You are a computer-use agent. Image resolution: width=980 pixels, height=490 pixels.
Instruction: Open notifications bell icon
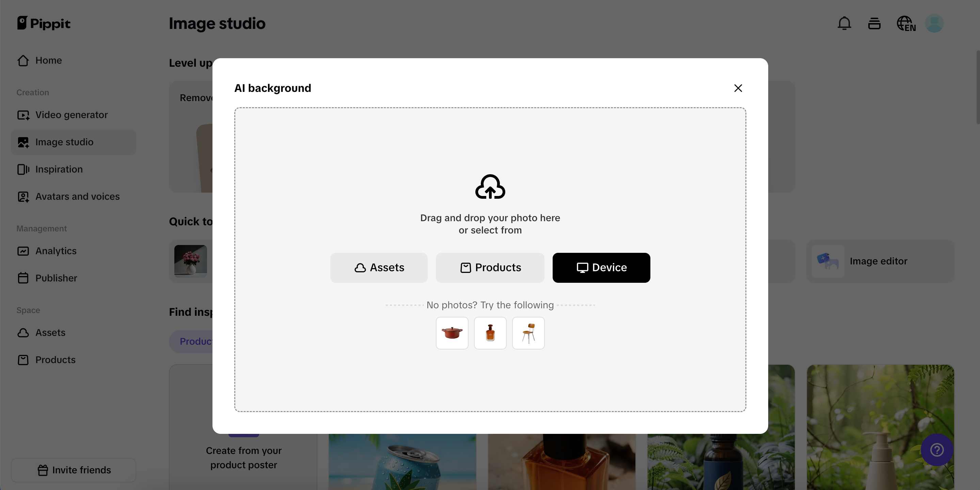[844, 23]
